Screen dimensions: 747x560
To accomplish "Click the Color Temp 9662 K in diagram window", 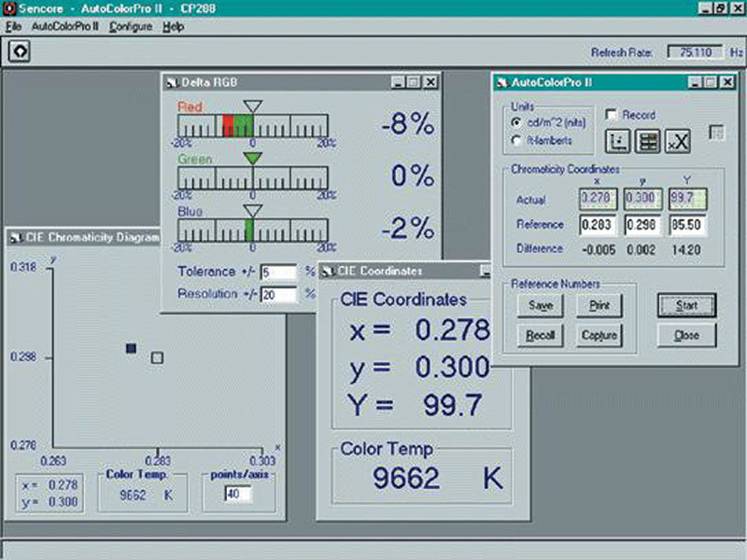I will point(146,495).
